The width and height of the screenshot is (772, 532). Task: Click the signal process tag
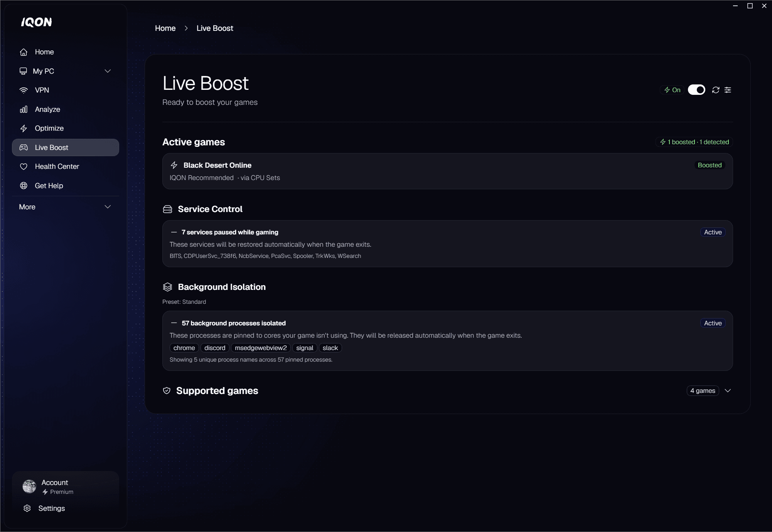tap(305, 348)
